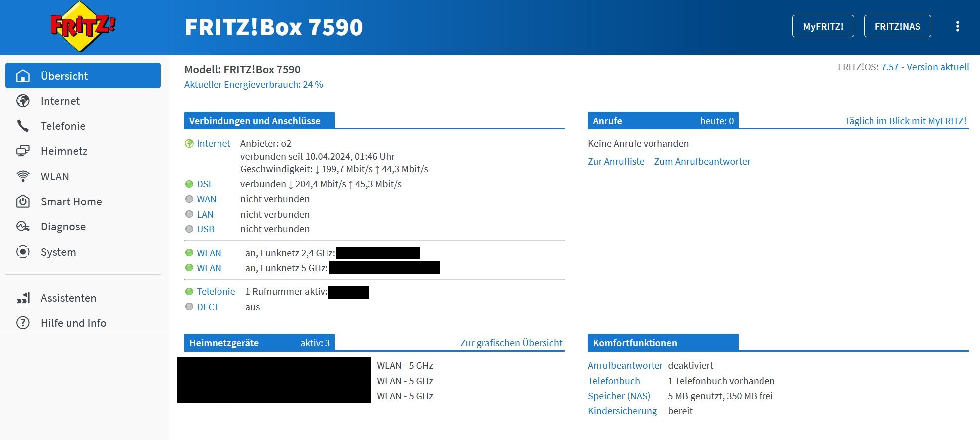Image resolution: width=980 pixels, height=440 pixels.
Task: Click the Assistenten wizard icon
Action: point(23,298)
